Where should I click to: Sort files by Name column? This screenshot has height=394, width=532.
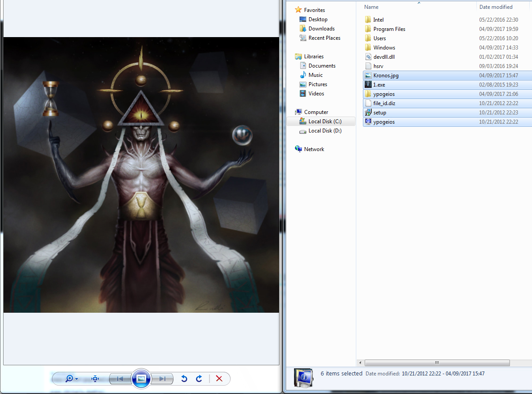coord(371,7)
